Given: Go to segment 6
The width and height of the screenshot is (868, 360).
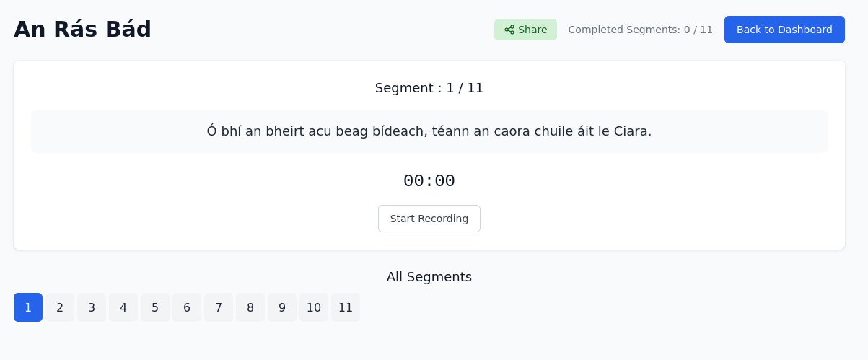Looking at the screenshot, I should 187,307.
